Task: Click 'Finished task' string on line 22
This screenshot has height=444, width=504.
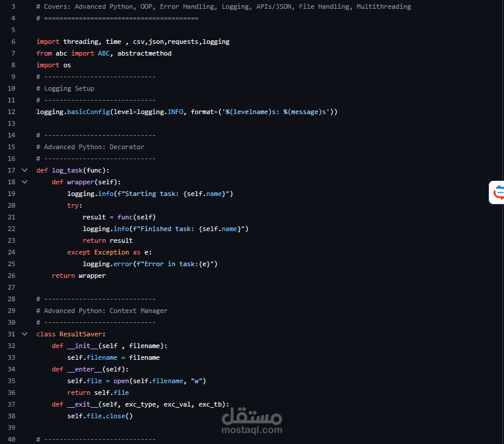Action: (166, 229)
